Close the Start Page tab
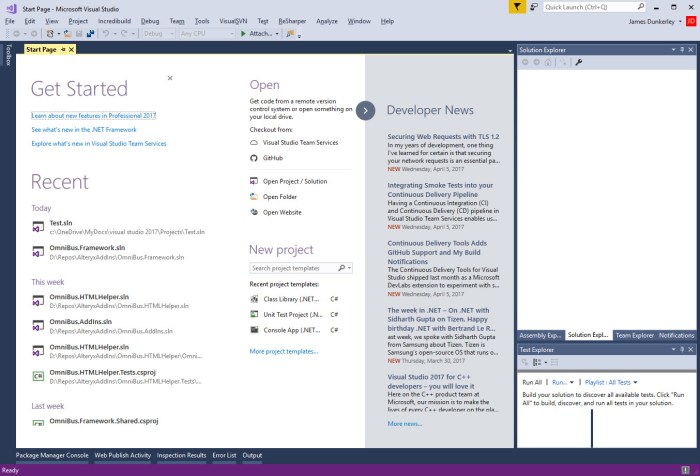The width and height of the screenshot is (700, 476). pos(71,49)
